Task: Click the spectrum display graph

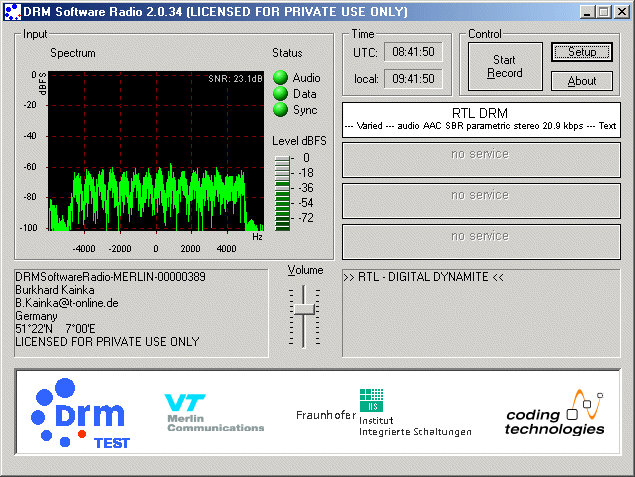Action: (157, 151)
